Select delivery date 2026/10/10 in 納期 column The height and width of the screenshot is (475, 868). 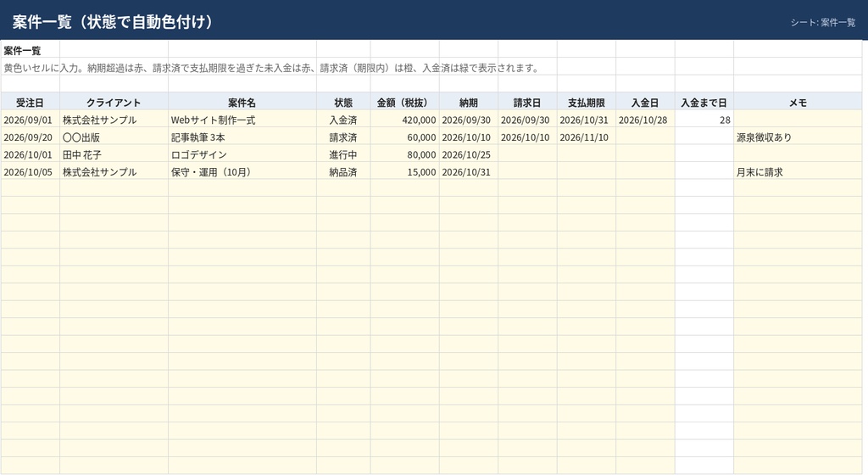click(468, 137)
